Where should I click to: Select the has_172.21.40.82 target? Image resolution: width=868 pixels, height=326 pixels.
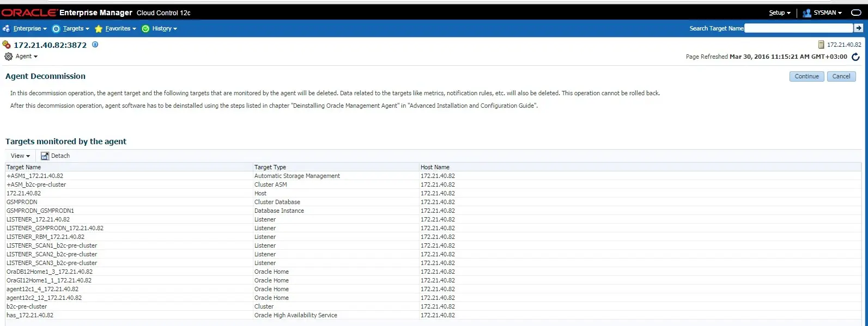pyautogui.click(x=30, y=315)
